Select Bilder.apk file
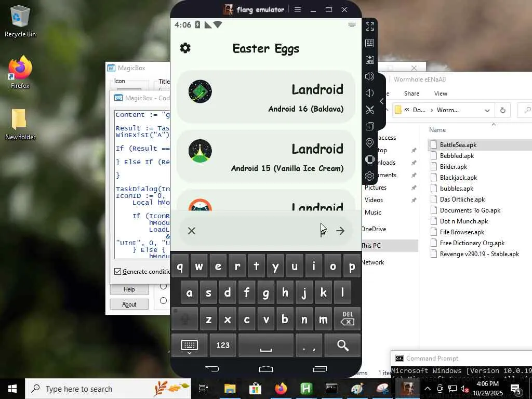Screen dimensions: 532x399 tap(453, 167)
